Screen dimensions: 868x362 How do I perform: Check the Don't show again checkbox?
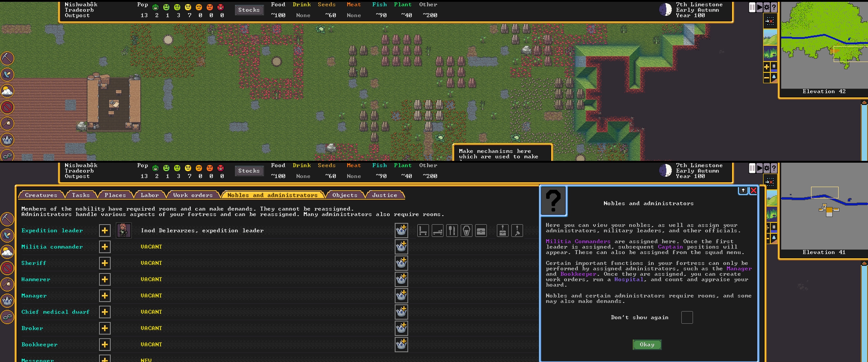pos(687,317)
